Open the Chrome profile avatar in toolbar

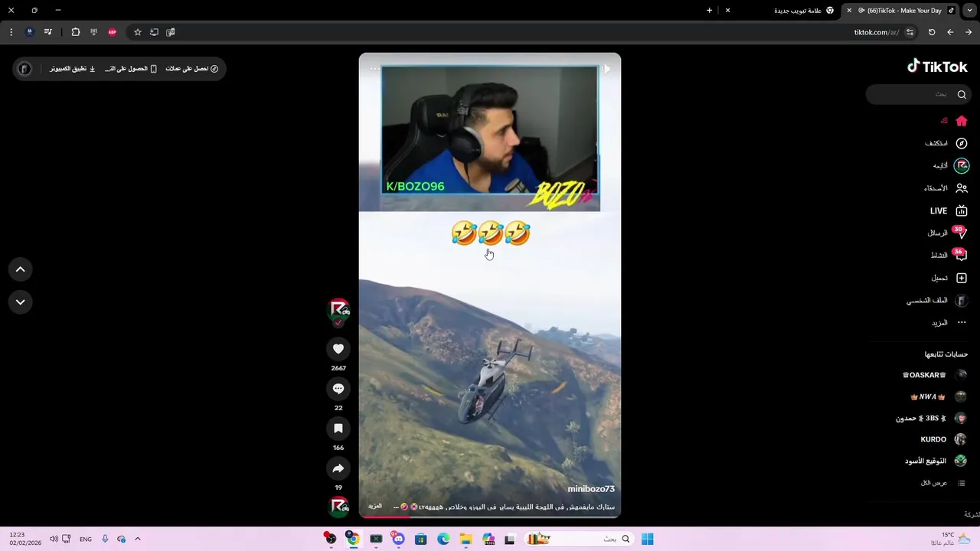click(30, 32)
